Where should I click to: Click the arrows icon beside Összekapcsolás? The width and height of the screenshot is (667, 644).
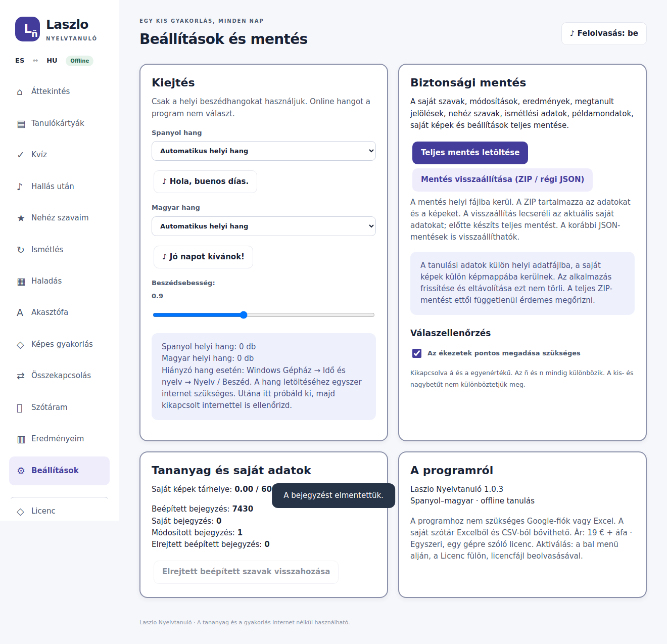click(21, 376)
